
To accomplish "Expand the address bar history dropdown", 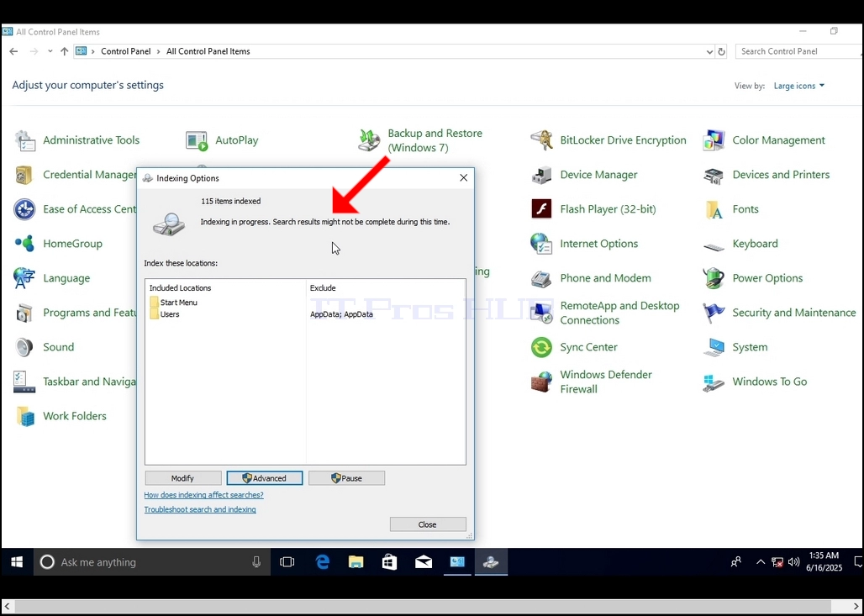I will [709, 51].
